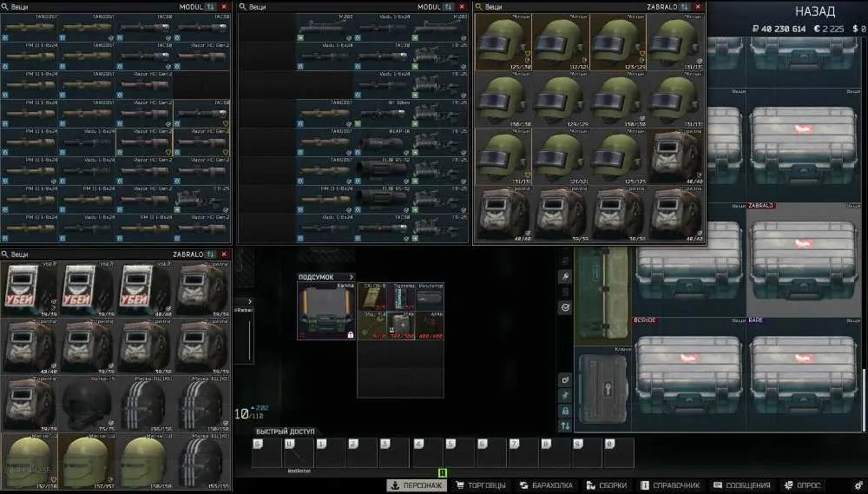The height and width of the screenshot is (494, 868).
Task: Expand the ПОДСУМОК arrow
Action: (x=351, y=277)
